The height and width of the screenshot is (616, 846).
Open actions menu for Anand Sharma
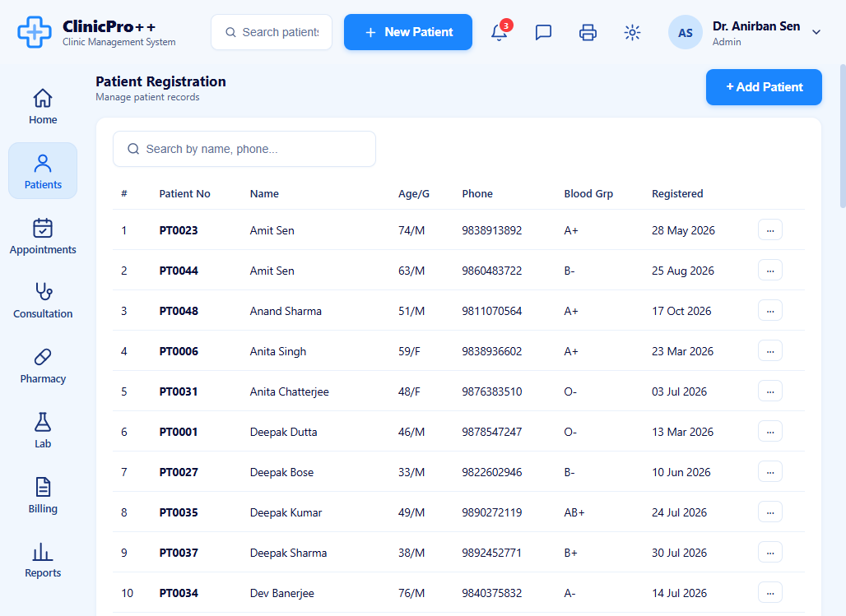(770, 311)
